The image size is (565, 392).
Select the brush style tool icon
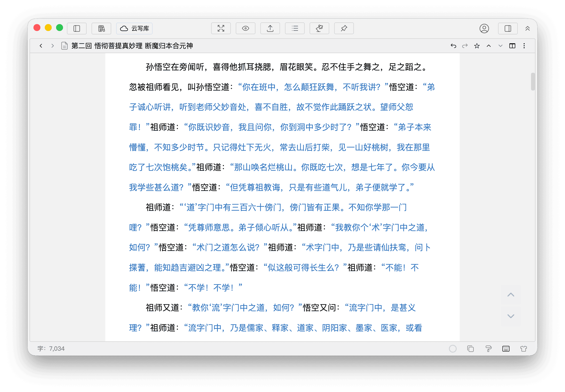click(319, 29)
